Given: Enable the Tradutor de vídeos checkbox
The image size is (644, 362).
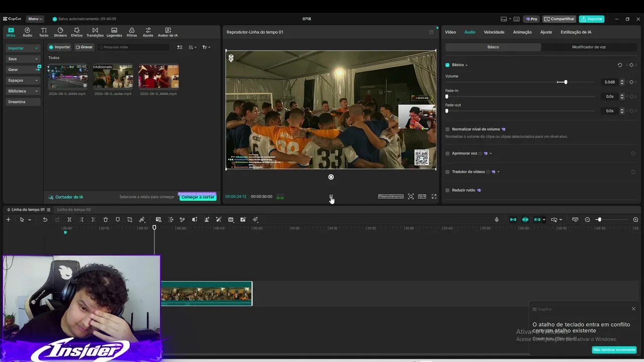Looking at the screenshot, I should click(x=447, y=172).
